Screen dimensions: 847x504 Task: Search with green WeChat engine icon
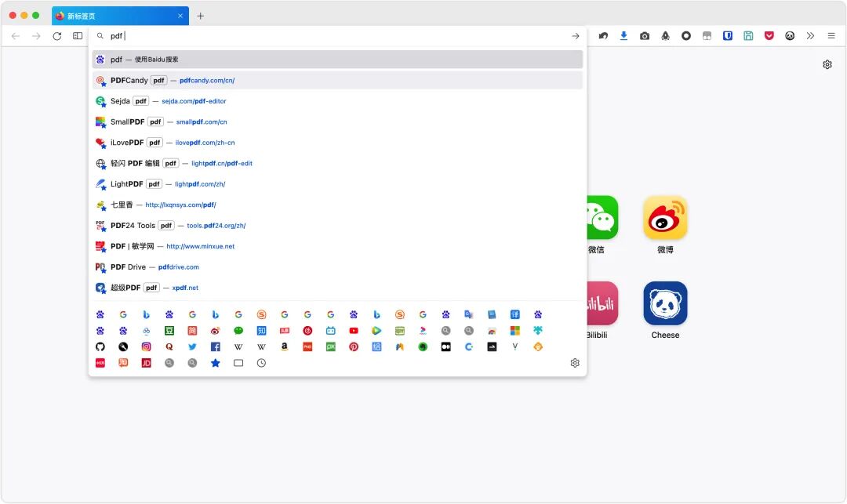pos(238,331)
